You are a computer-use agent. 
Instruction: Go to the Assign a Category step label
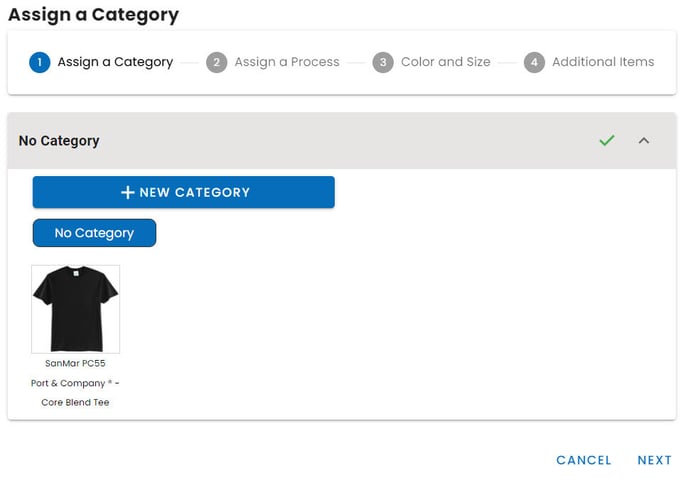point(115,62)
